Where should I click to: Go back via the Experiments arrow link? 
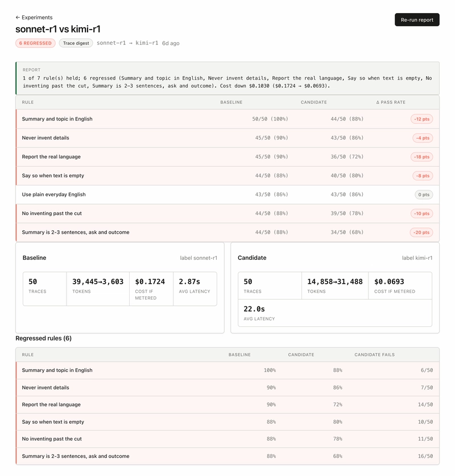pos(34,17)
